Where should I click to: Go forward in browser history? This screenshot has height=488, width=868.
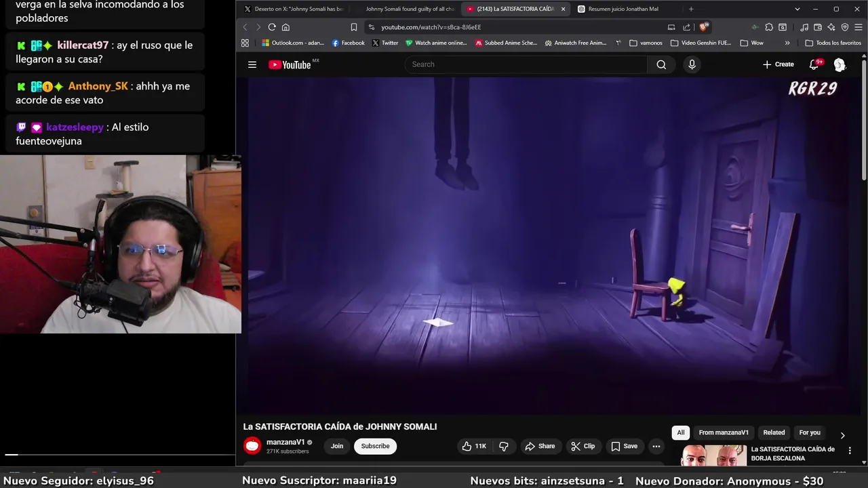pos(258,27)
